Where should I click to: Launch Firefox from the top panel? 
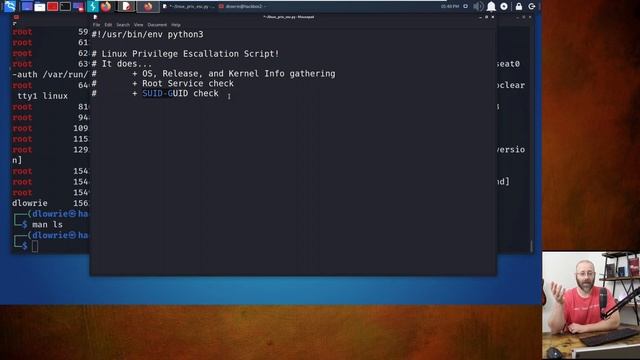[106, 6]
